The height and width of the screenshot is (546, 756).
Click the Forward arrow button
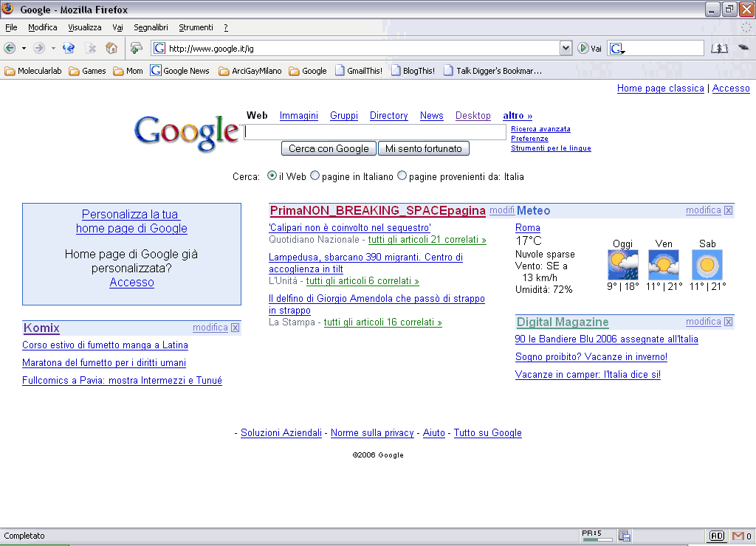tap(39, 48)
